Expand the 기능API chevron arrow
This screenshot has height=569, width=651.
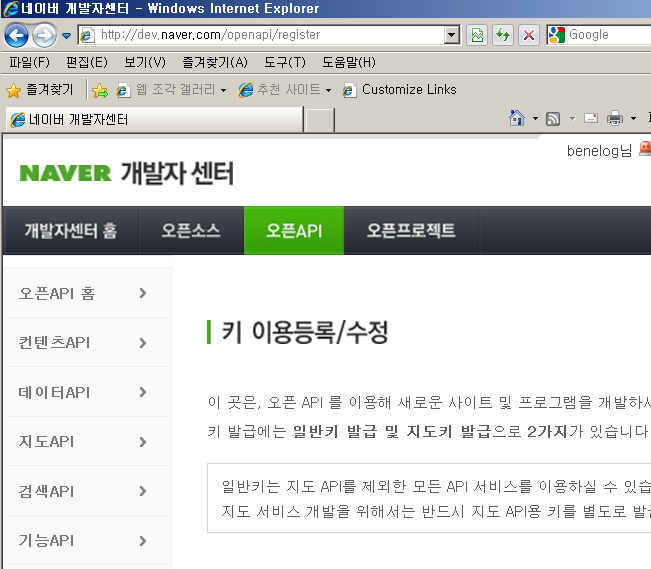pyautogui.click(x=143, y=540)
